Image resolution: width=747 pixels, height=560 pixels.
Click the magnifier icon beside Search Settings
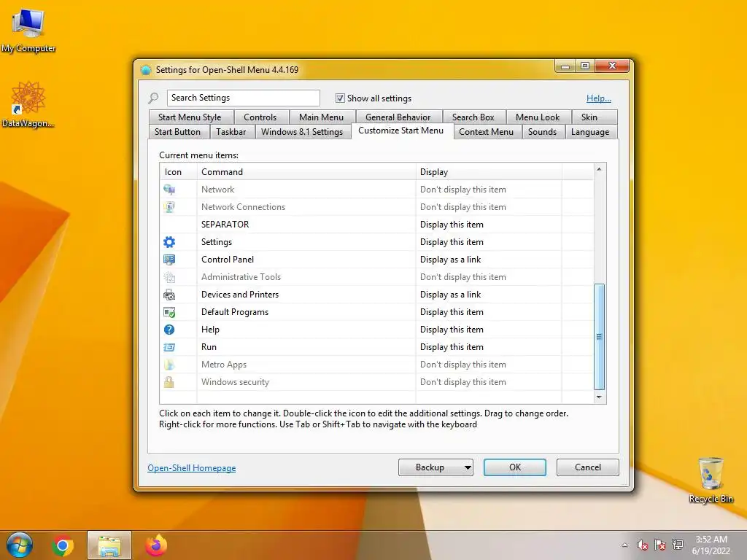pos(153,98)
